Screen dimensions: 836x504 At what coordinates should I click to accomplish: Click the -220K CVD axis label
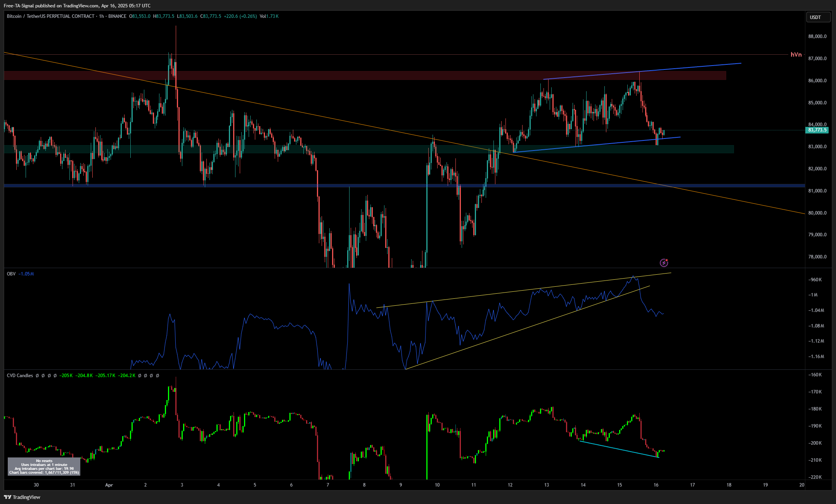[815, 477]
